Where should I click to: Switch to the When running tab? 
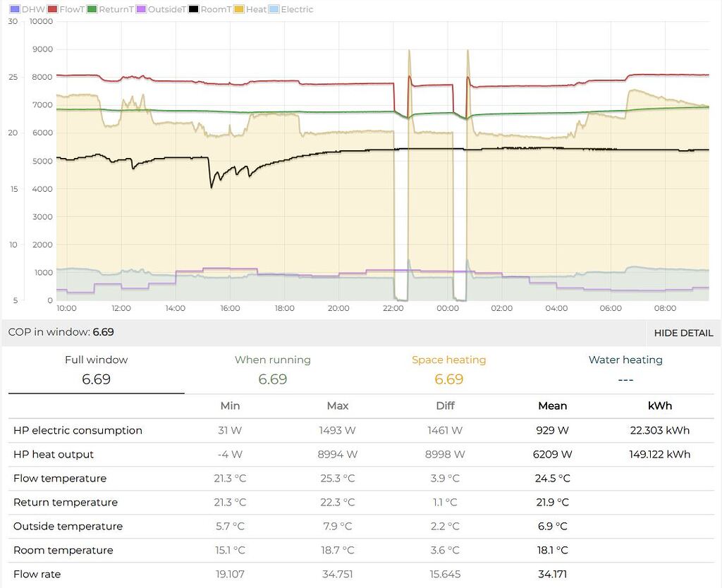pos(273,368)
